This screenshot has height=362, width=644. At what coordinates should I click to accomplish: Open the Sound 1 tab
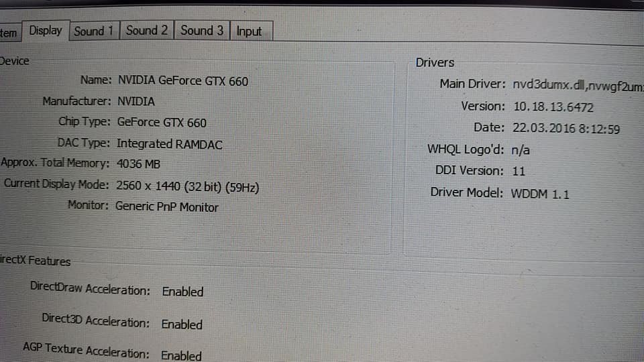[x=94, y=32]
